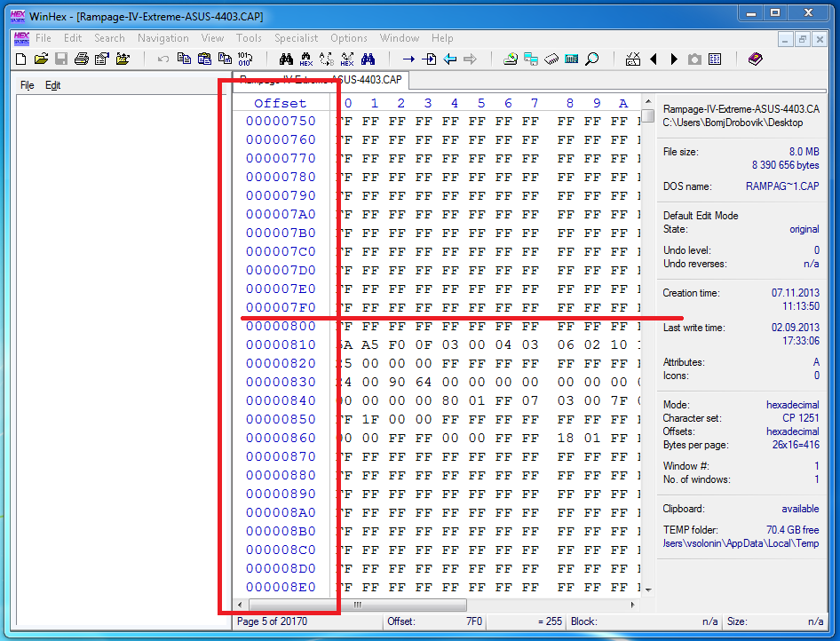Click the Go To Offset arrow icon
This screenshot has width=840, height=641.
[x=408, y=59]
